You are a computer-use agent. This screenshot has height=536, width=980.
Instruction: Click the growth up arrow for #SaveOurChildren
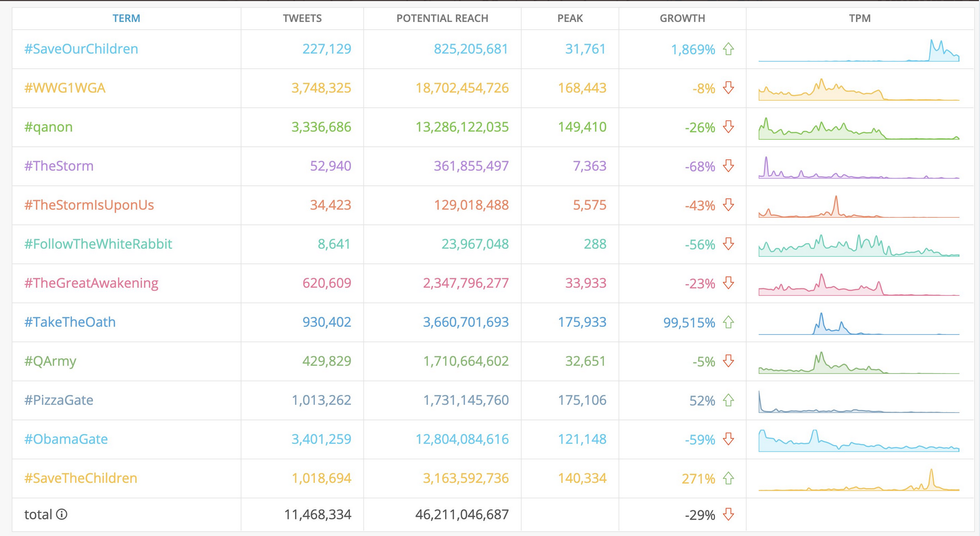point(728,49)
